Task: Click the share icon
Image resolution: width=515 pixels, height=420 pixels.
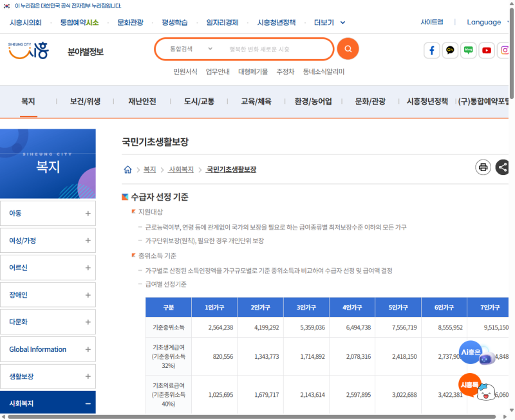Action: pos(502,167)
